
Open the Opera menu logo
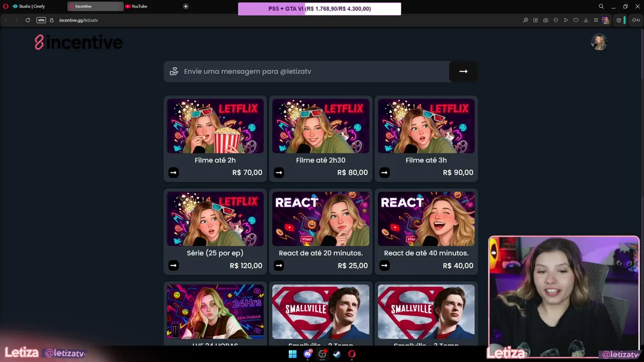[x=6, y=7]
